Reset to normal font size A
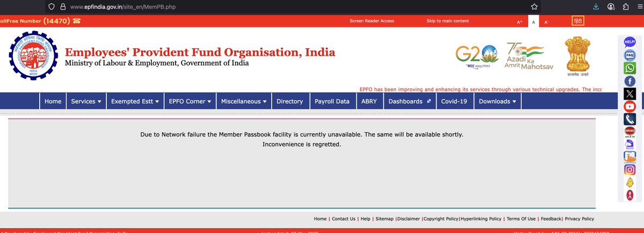Image resolution: width=644 pixels, height=233 pixels. (x=533, y=22)
